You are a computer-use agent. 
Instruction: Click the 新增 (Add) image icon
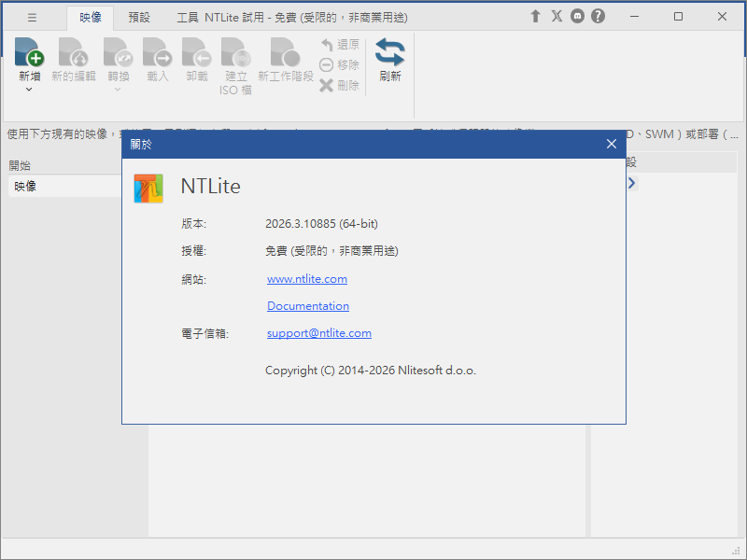coord(29,51)
